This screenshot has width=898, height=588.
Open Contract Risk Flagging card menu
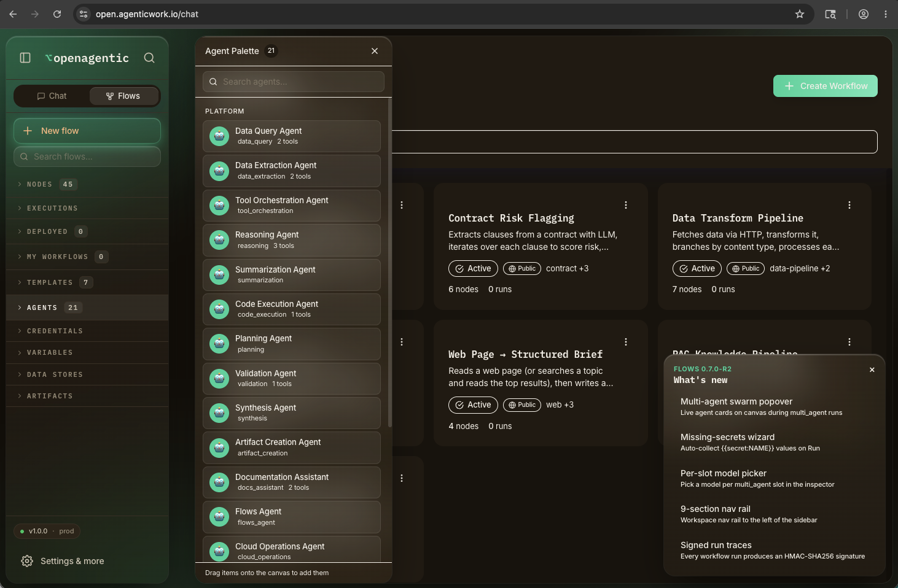626,205
